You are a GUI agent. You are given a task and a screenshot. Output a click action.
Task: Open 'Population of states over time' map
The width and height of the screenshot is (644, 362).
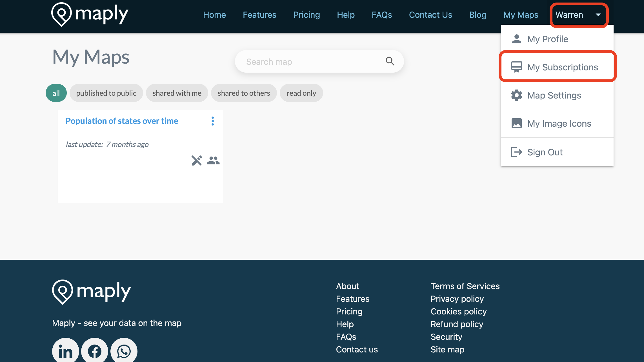[x=122, y=121]
